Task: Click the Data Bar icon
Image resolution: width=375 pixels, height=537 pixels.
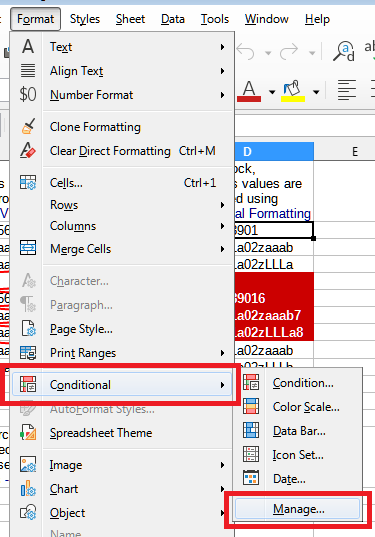Action: tap(251, 430)
